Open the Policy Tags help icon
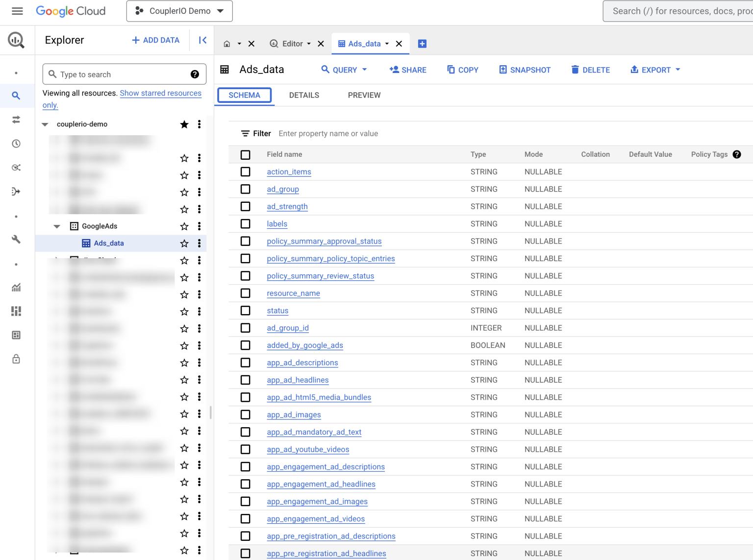Screen dimensions: 753x560 click(x=737, y=154)
